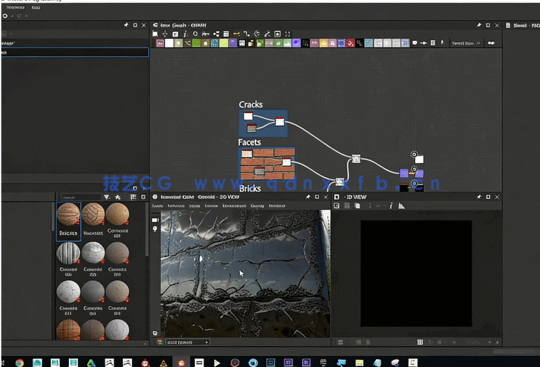The width and height of the screenshot is (540, 367).
Task: Pin the 2D view panel with its pushpin
Action: 479,197
